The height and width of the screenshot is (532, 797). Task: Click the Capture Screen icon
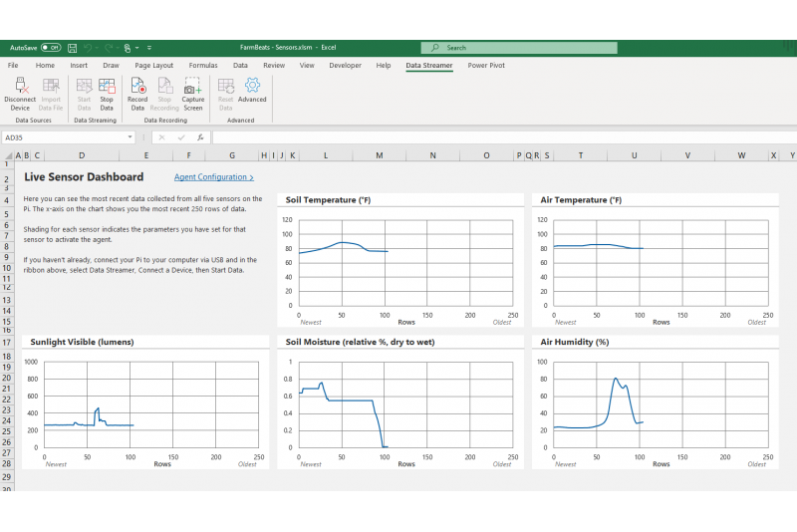(192, 87)
